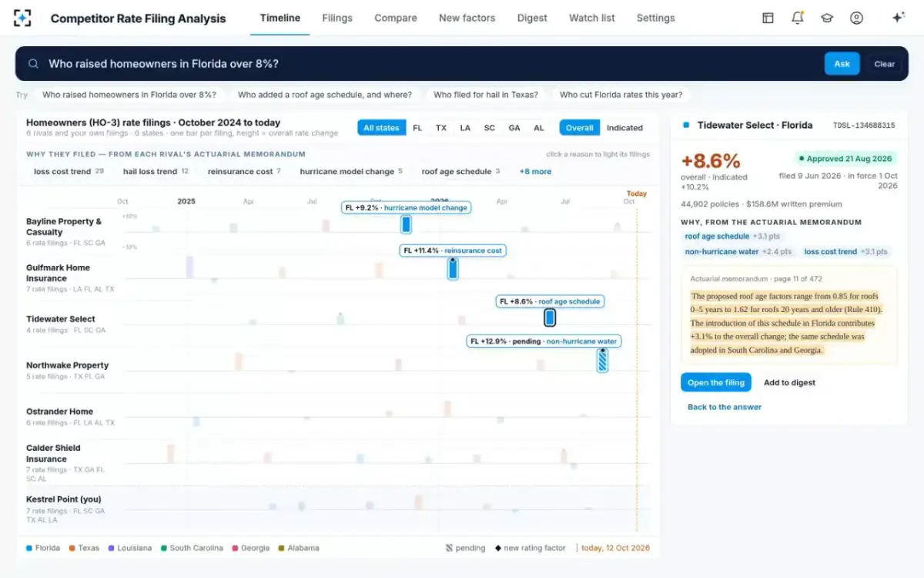Open notifications bell
The image size is (924, 578).
pos(798,18)
